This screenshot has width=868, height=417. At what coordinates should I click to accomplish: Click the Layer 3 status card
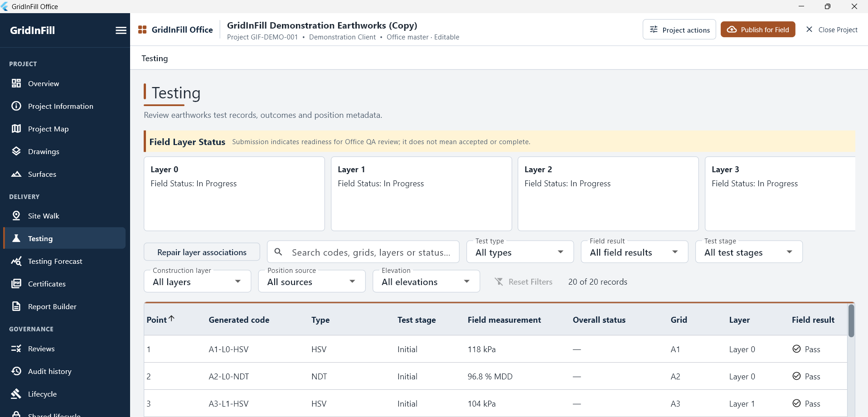[780, 194]
